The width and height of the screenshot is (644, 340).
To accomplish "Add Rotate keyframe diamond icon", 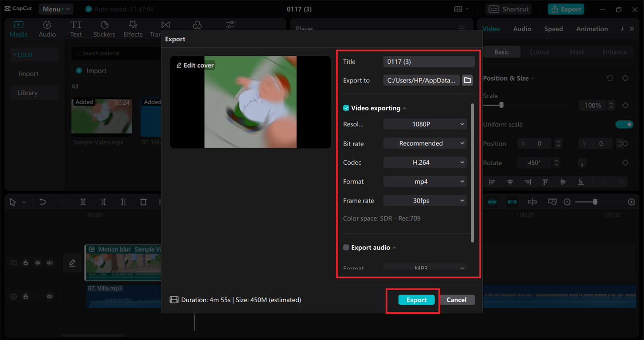I will coord(625,163).
